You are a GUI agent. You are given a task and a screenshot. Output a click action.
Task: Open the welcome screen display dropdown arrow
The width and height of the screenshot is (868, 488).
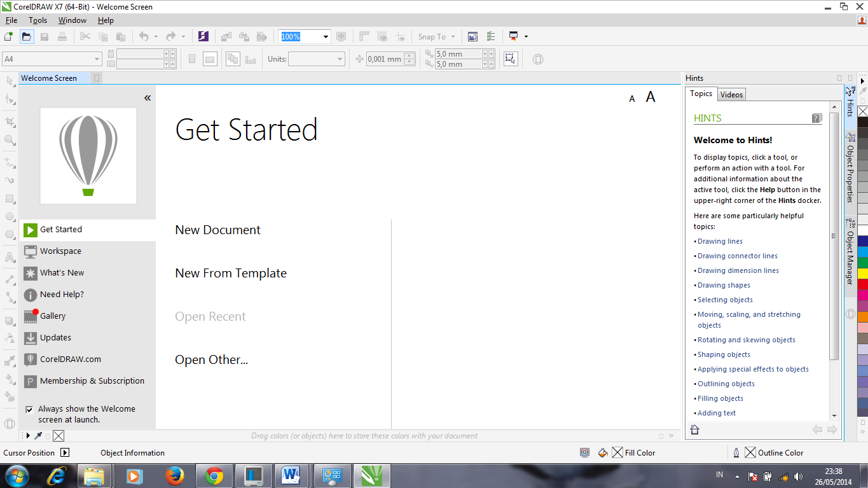[x=527, y=37]
